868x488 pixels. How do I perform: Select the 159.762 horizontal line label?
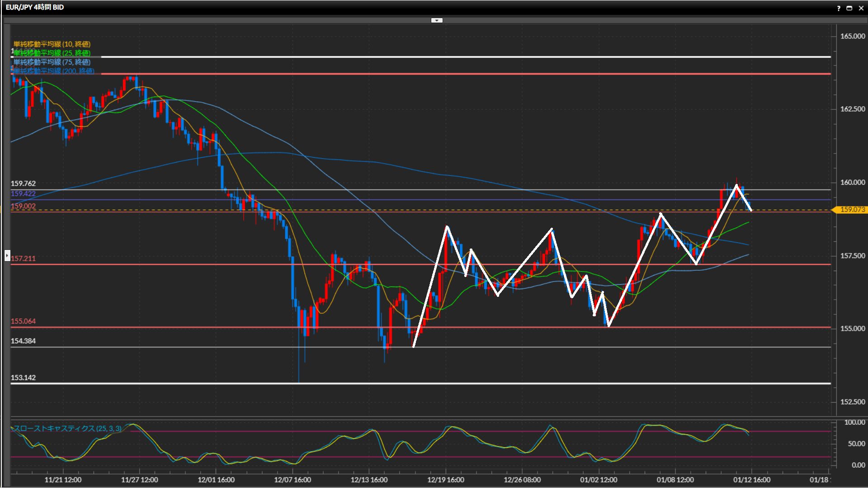pyautogui.click(x=23, y=183)
